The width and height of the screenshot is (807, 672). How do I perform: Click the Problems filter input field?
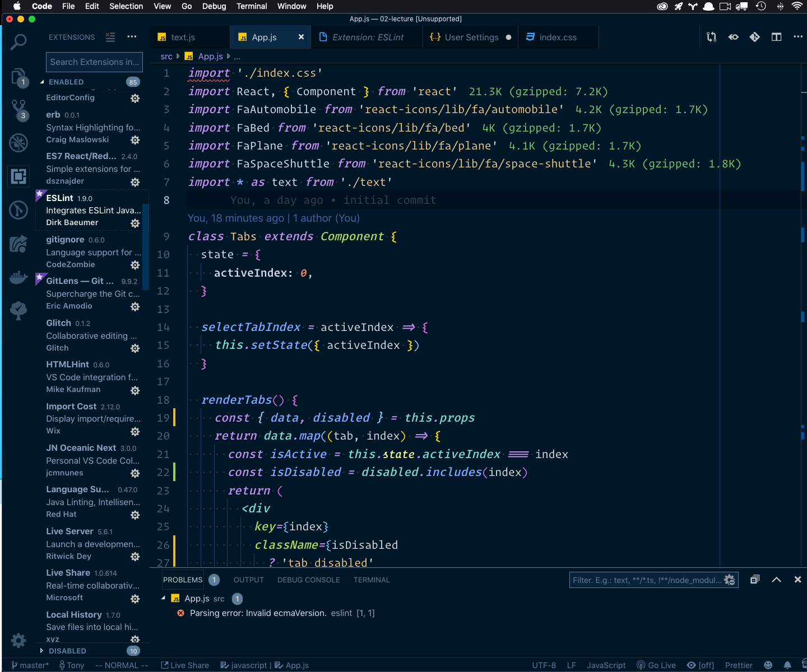pyautogui.click(x=644, y=580)
